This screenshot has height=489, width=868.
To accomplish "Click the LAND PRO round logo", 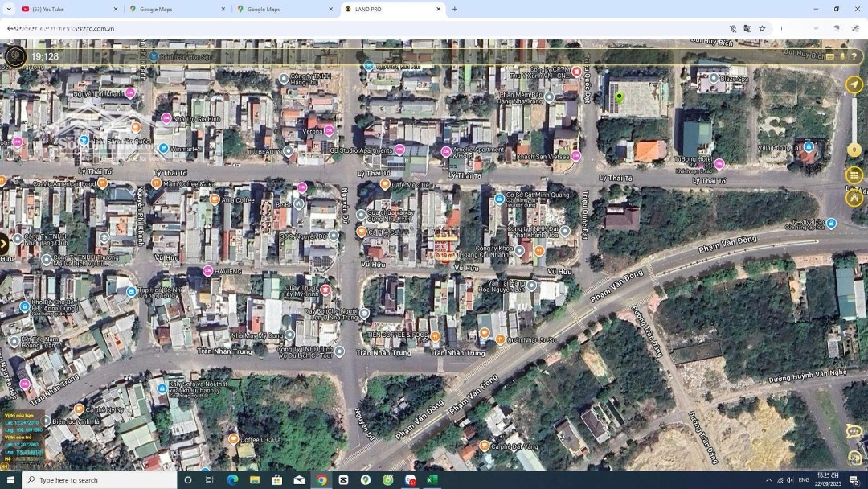I will [x=14, y=56].
